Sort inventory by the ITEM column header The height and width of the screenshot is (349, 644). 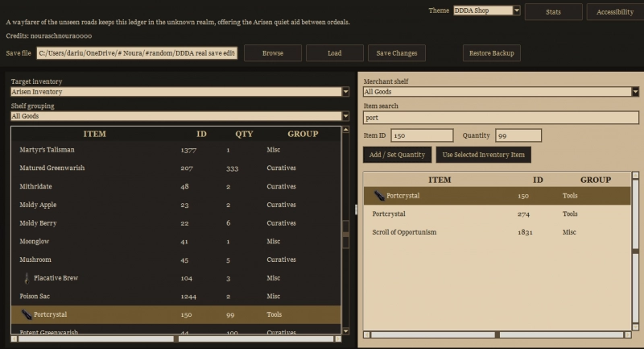coord(94,134)
